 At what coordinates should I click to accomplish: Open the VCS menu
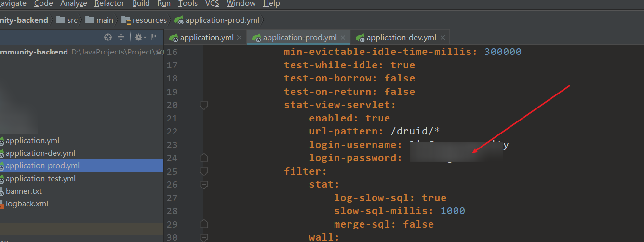click(x=212, y=4)
